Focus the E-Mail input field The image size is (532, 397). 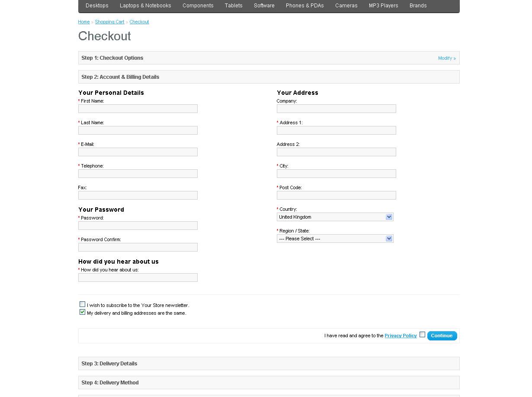click(x=138, y=152)
